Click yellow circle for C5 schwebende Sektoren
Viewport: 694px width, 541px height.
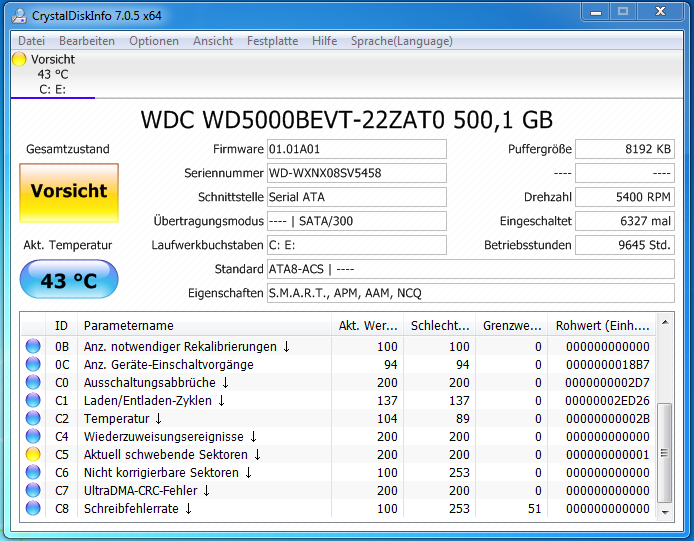(33, 454)
